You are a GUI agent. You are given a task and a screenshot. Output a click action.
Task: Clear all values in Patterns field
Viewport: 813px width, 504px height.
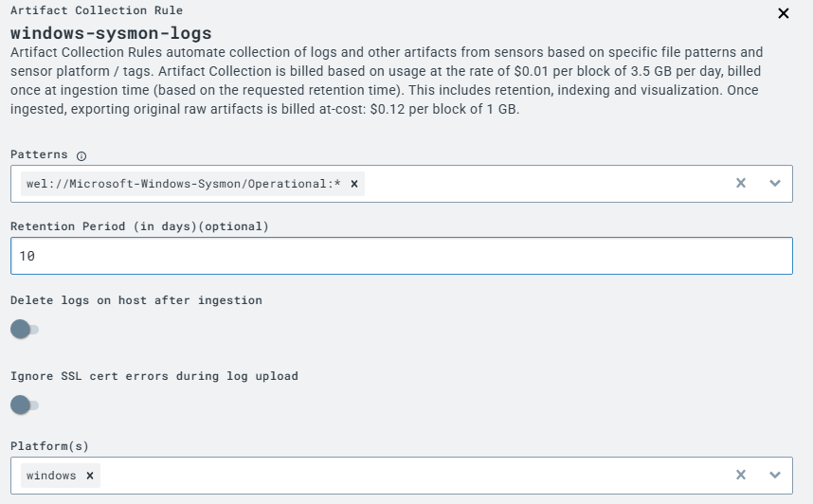(741, 184)
